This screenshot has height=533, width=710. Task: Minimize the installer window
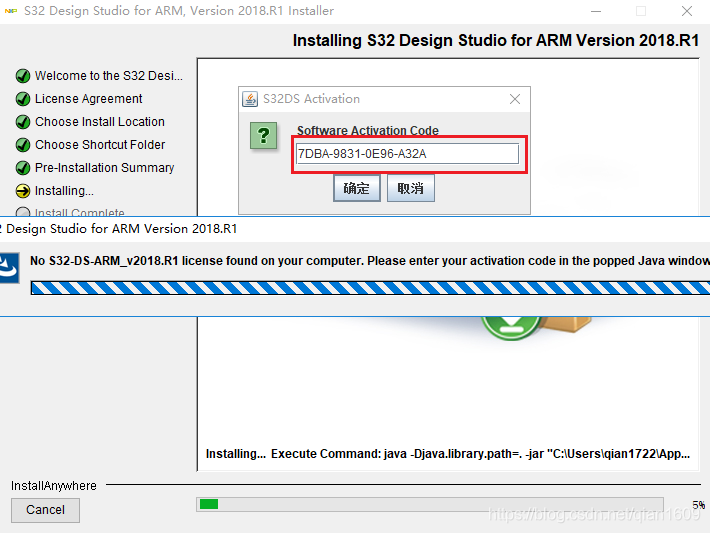click(x=594, y=11)
